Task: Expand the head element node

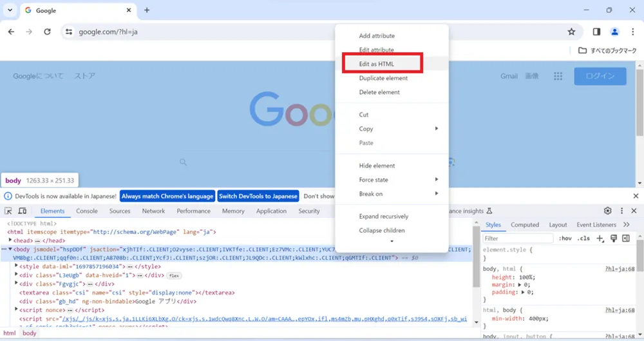Action: click(x=10, y=240)
